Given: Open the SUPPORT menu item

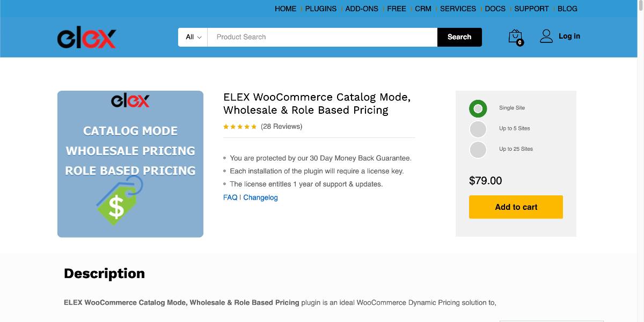Looking at the screenshot, I should [531, 9].
